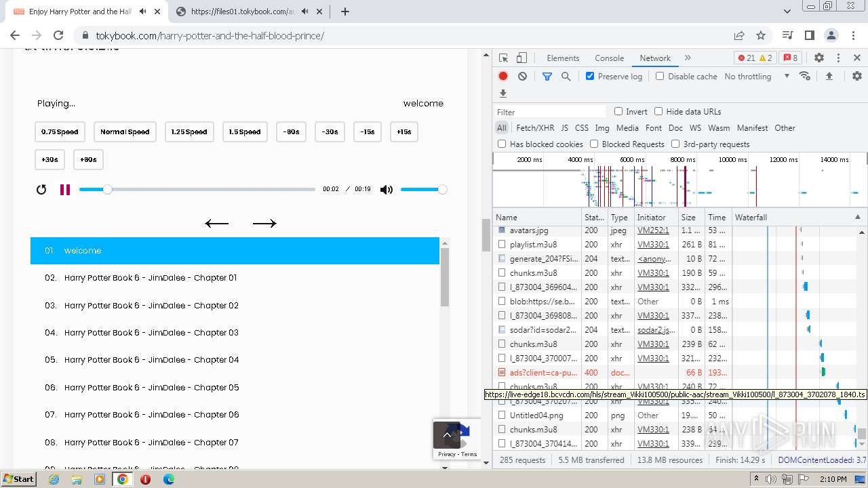Open new browser tab
This screenshot has height=488, width=868.
pos(345,12)
